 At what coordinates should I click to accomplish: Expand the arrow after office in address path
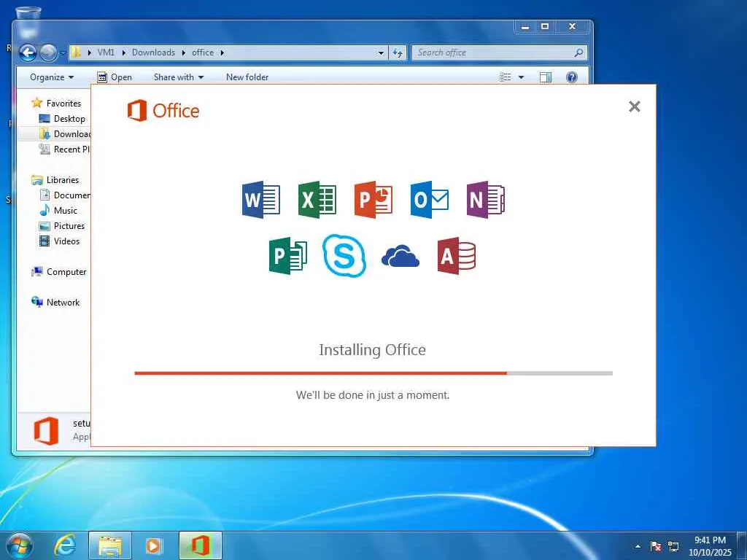(222, 52)
